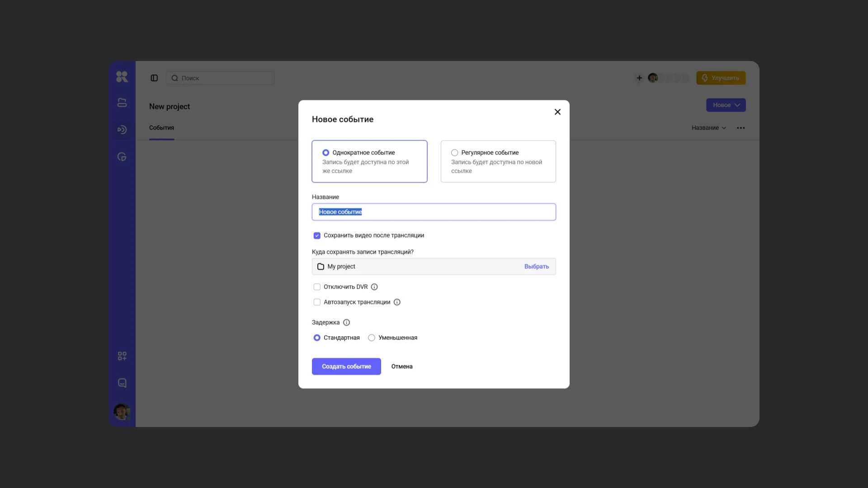Open the chat support icon in the sidebar
This screenshot has height=488, width=868.
[122, 383]
